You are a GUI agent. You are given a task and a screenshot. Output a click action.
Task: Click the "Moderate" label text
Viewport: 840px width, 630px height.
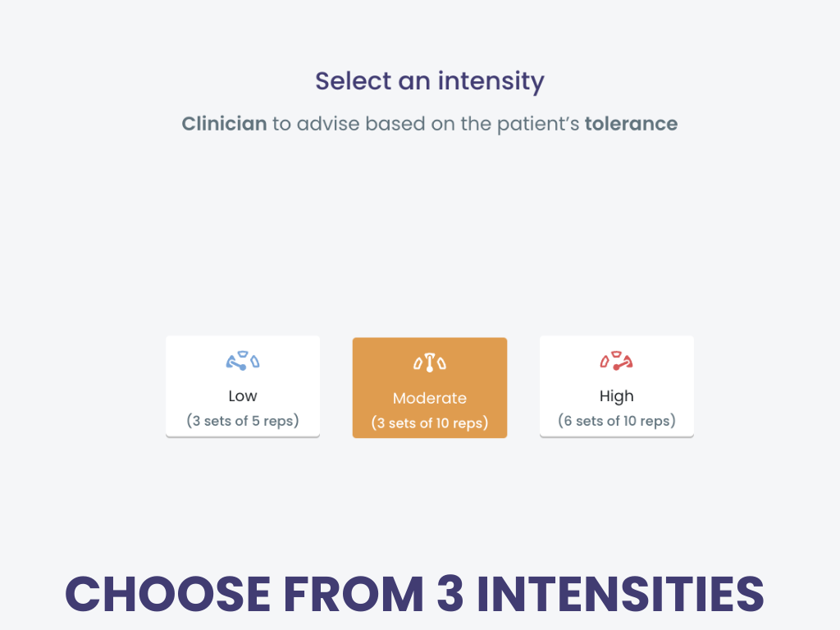(429, 399)
